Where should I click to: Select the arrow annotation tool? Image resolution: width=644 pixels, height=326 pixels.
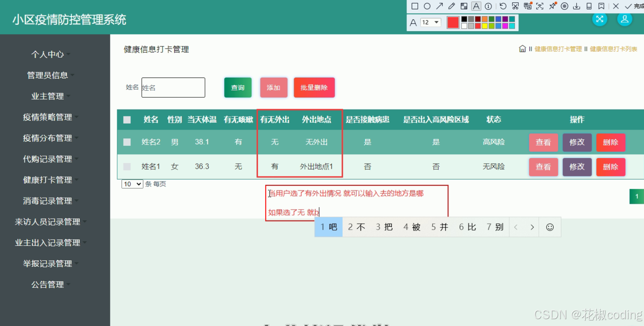coord(439,6)
